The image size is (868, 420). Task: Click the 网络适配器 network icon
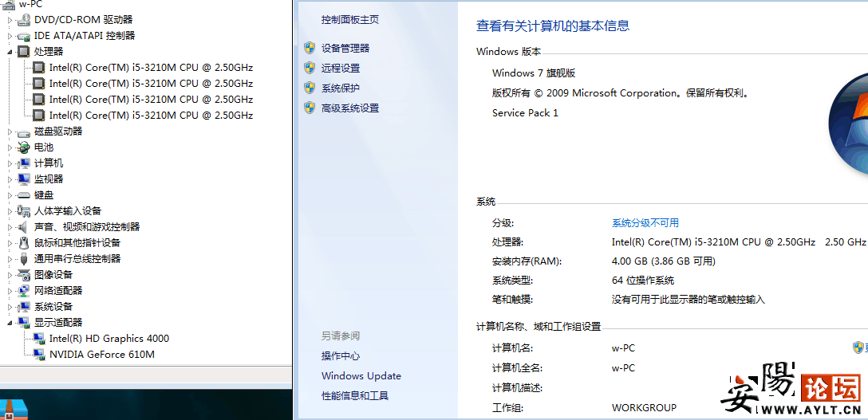(24, 291)
